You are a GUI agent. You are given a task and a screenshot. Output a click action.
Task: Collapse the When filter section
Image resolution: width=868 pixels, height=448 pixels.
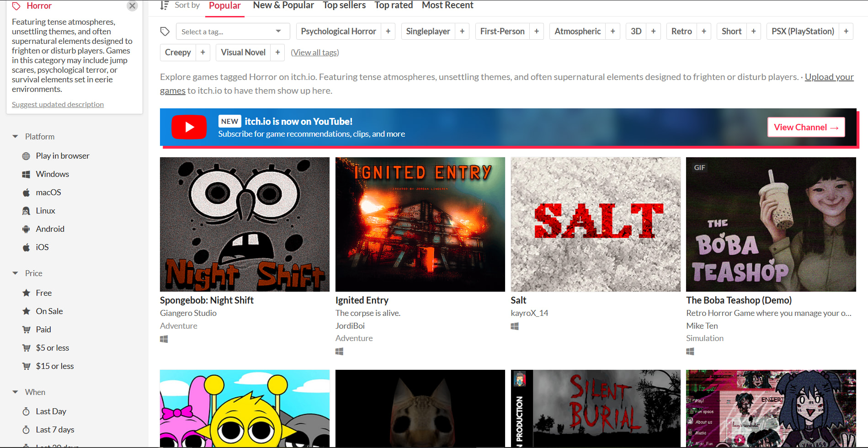point(16,392)
